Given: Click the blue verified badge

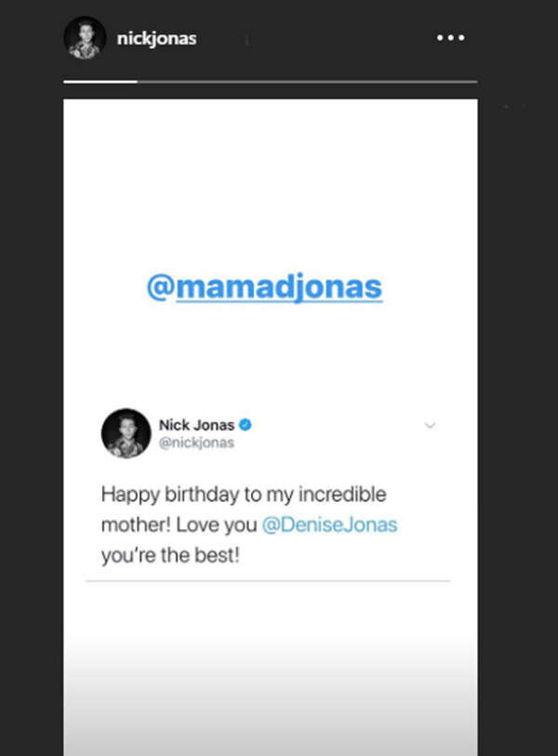Looking at the screenshot, I should 246,425.
